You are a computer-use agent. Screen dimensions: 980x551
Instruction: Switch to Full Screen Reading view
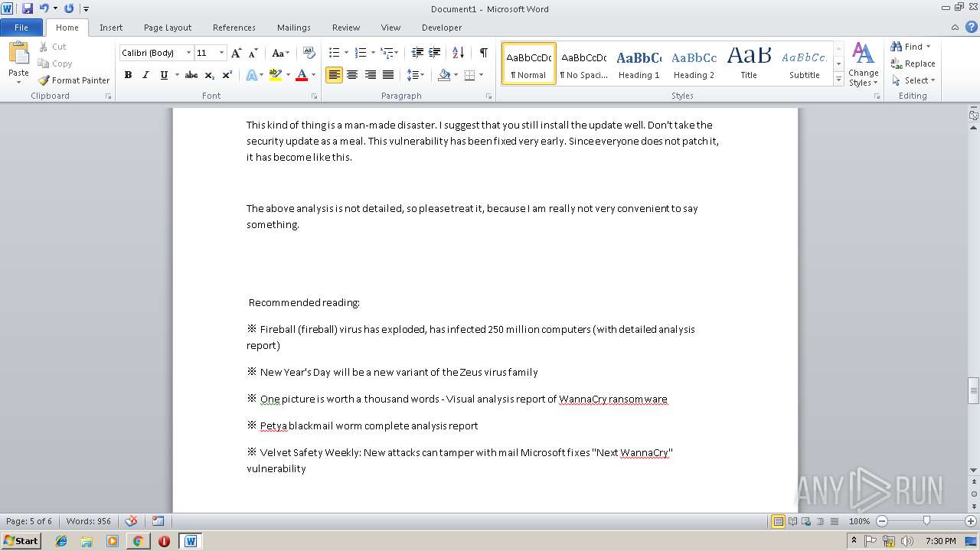pos(792,521)
